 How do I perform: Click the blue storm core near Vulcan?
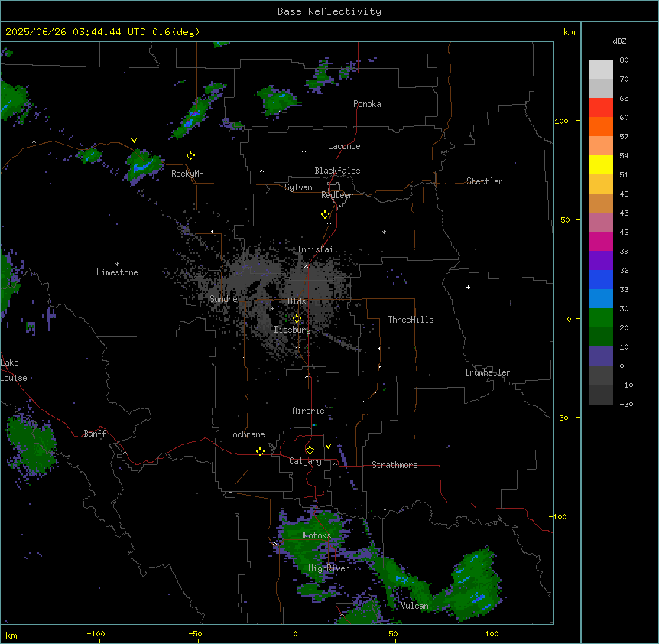point(479,597)
